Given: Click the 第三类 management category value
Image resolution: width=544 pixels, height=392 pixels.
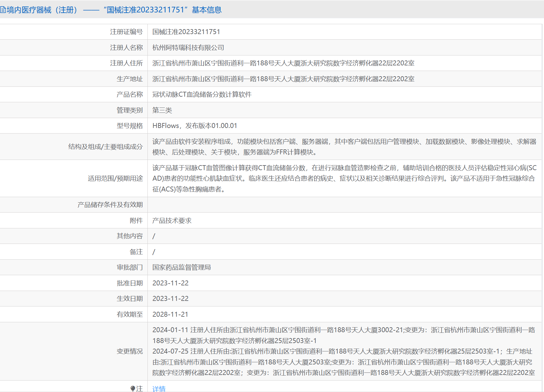Looking at the screenshot, I should pos(162,110).
